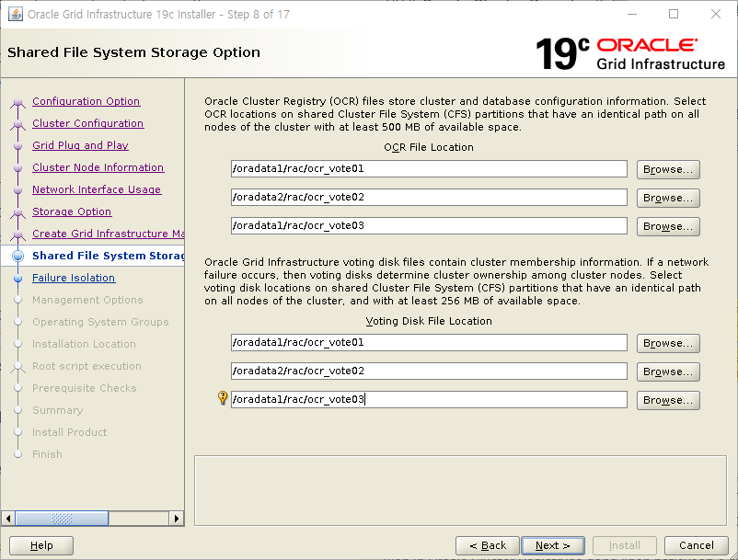This screenshot has width=738, height=560.
Task: Click the Operating System Groups step label
Action: [x=100, y=322]
